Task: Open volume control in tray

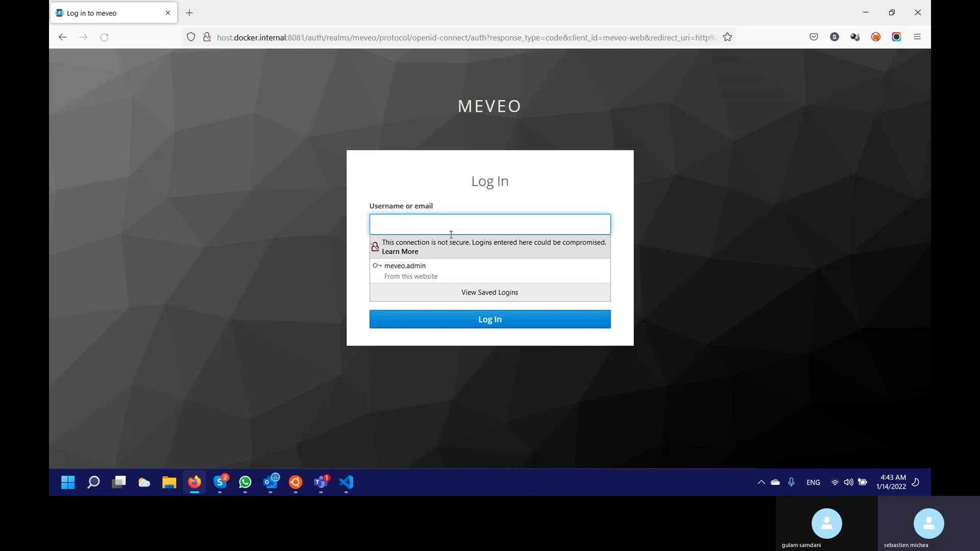Action: 848,482
